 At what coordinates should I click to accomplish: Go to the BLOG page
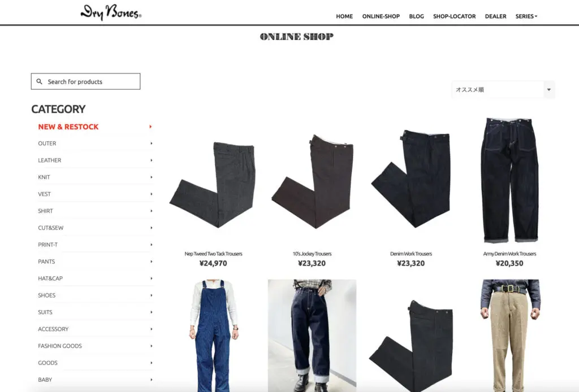click(416, 16)
